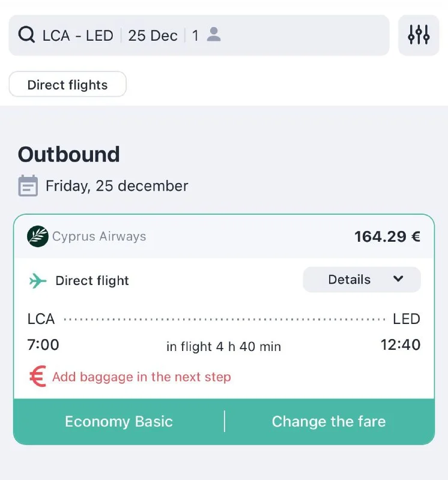448x480 pixels.
Task: Click the red euro baggage icon
Action: (38, 377)
